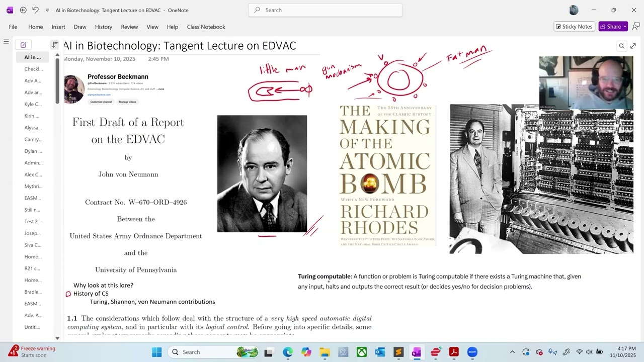Open the 'Still n...' page
This screenshot has width=644, height=362.
point(32,210)
